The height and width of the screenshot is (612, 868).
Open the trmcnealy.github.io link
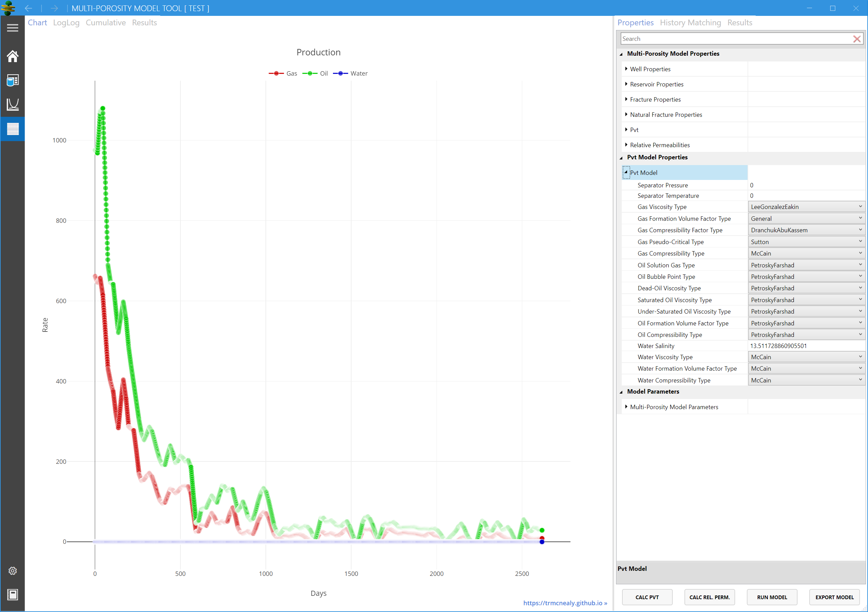click(565, 603)
